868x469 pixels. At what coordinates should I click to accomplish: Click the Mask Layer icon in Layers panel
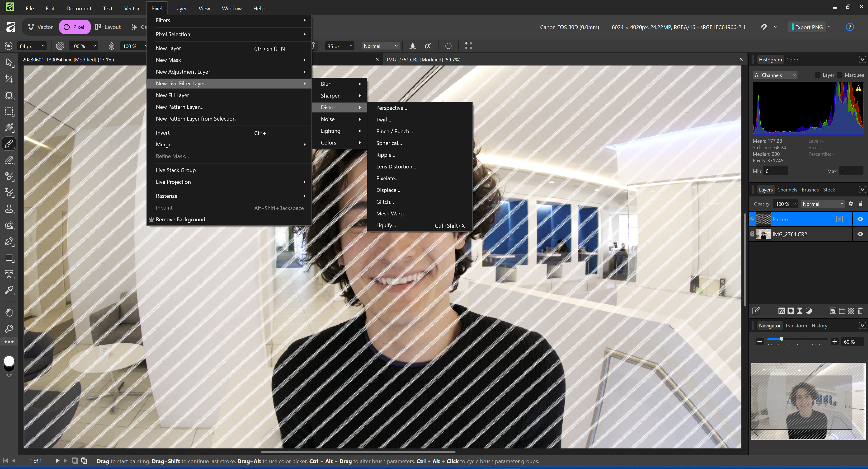pos(790,311)
